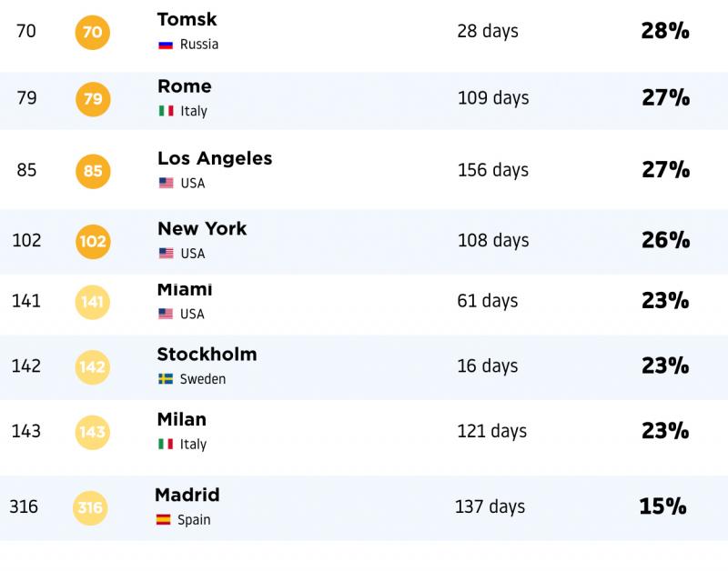
Task: Click the Miami 61 days cell
Action: [x=488, y=301]
